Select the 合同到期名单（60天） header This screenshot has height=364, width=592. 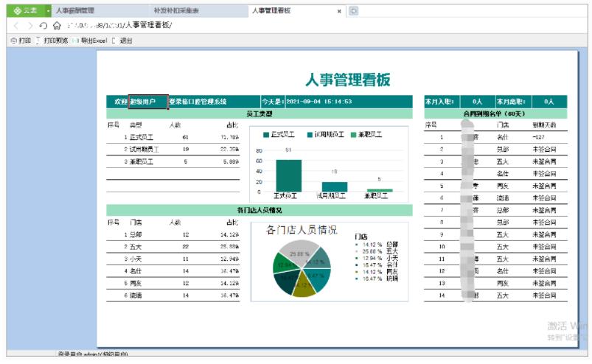point(495,113)
